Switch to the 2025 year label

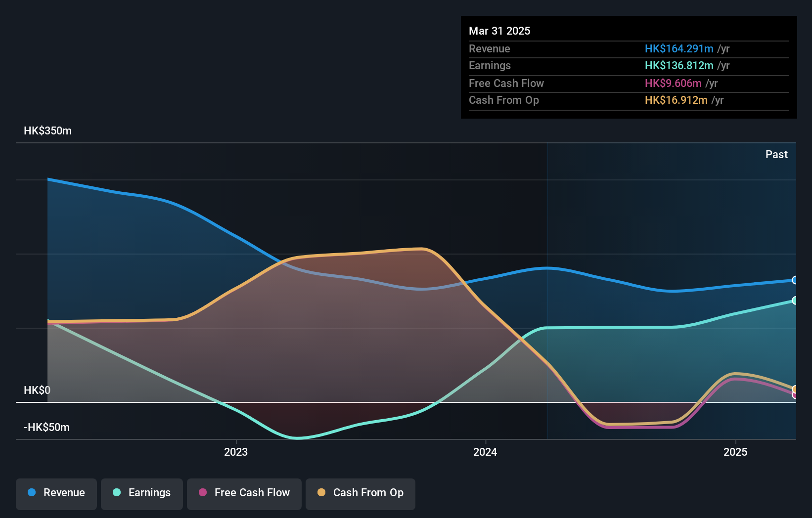coord(735,452)
